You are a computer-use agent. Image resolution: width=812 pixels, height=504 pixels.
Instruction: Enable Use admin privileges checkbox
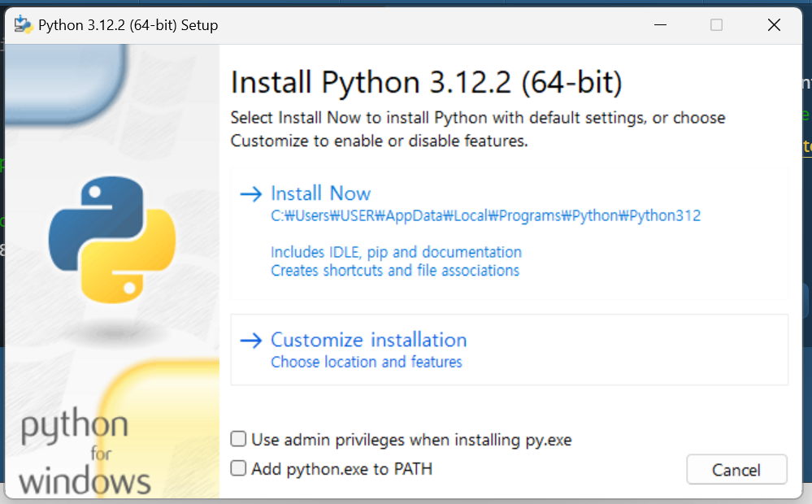point(238,439)
